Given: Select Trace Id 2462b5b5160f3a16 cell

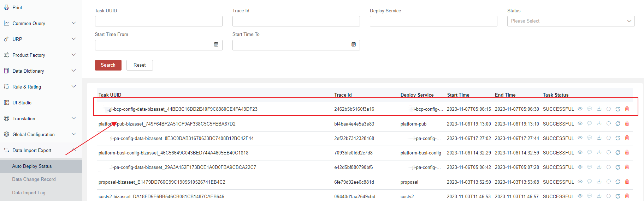Looking at the screenshot, I should (x=354, y=109).
